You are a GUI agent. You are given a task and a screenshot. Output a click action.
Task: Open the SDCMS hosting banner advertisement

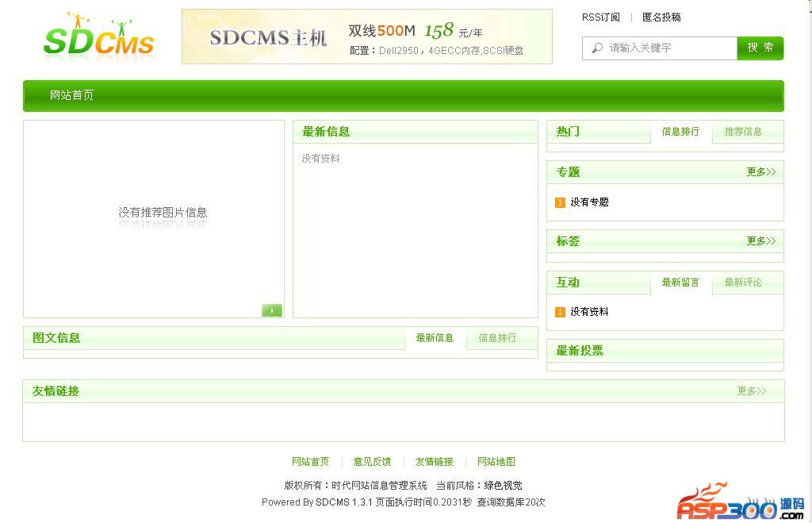click(x=366, y=37)
